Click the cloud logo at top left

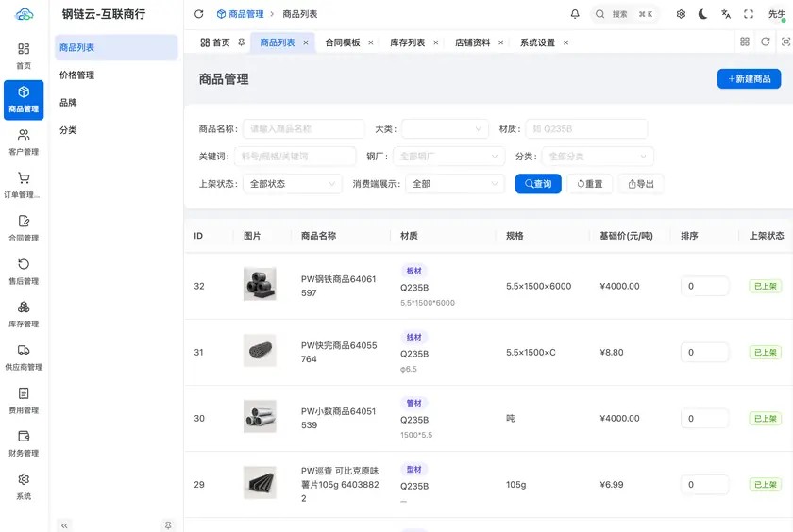tap(24, 14)
